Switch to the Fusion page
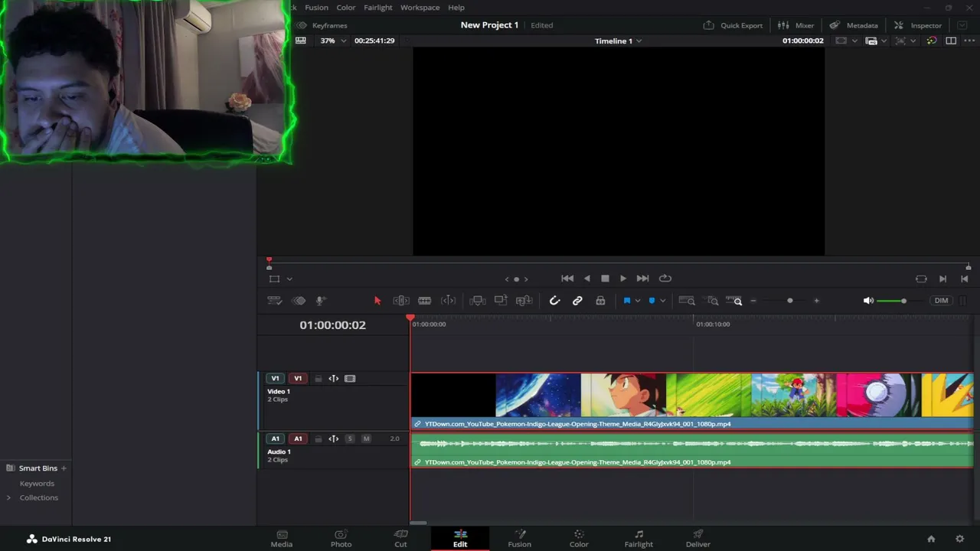 click(x=520, y=539)
